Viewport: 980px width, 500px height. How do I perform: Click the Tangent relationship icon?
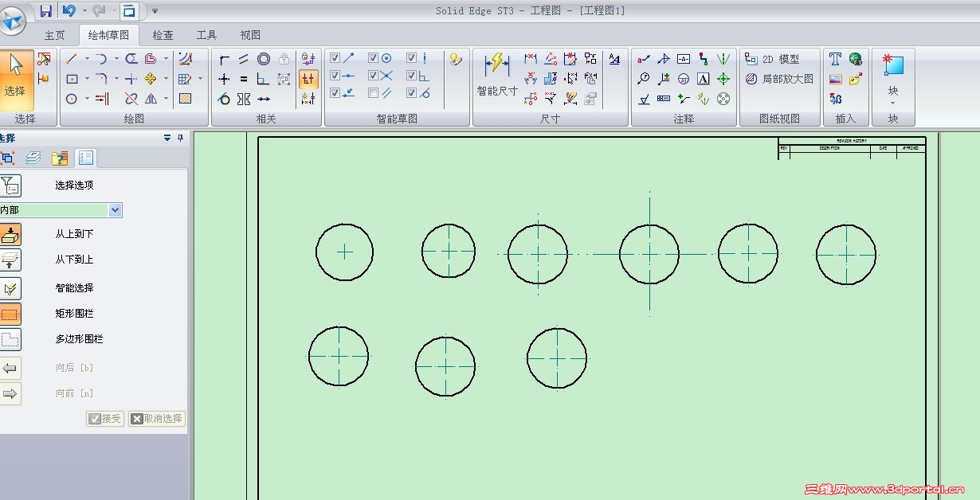point(225,99)
